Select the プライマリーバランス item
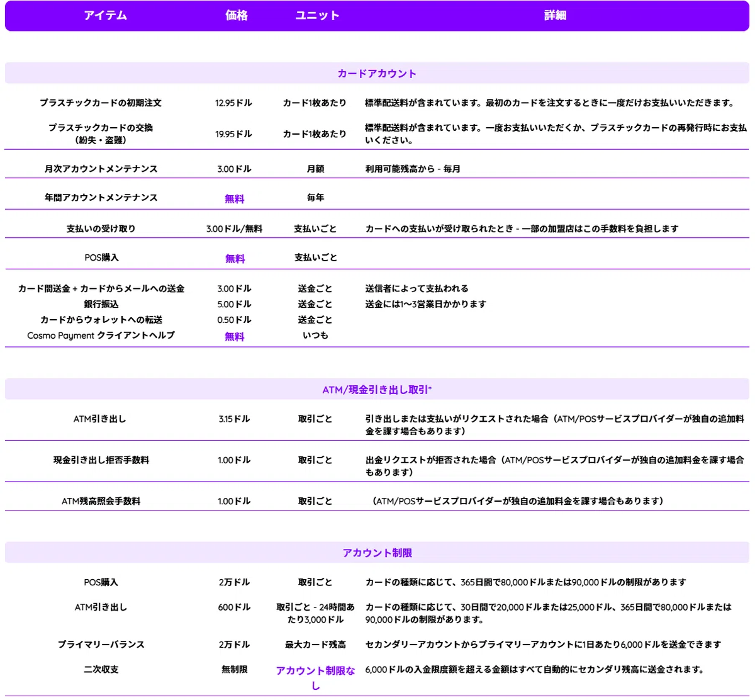755x700 pixels. [101, 645]
